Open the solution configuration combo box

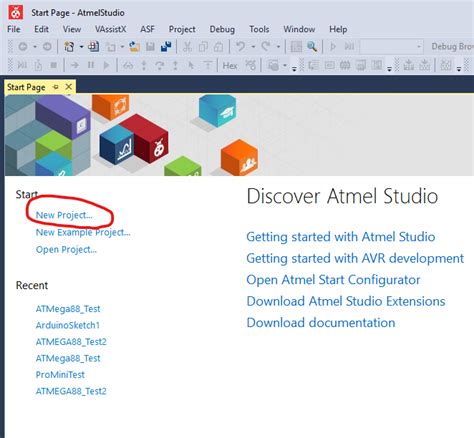(x=391, y=47)
